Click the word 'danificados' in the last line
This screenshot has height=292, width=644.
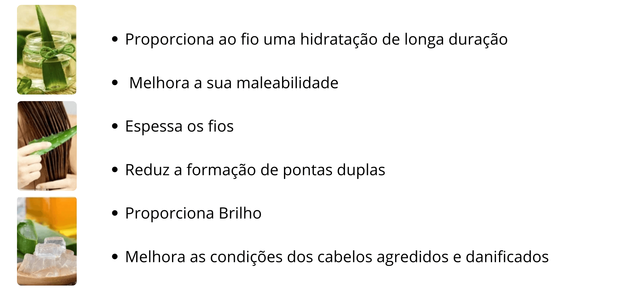507,257
